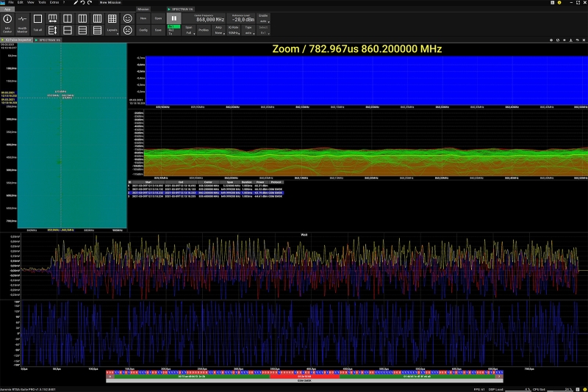
Task: Click the Center Frequency 860,000 MHz field
Action: coord(210,19)
